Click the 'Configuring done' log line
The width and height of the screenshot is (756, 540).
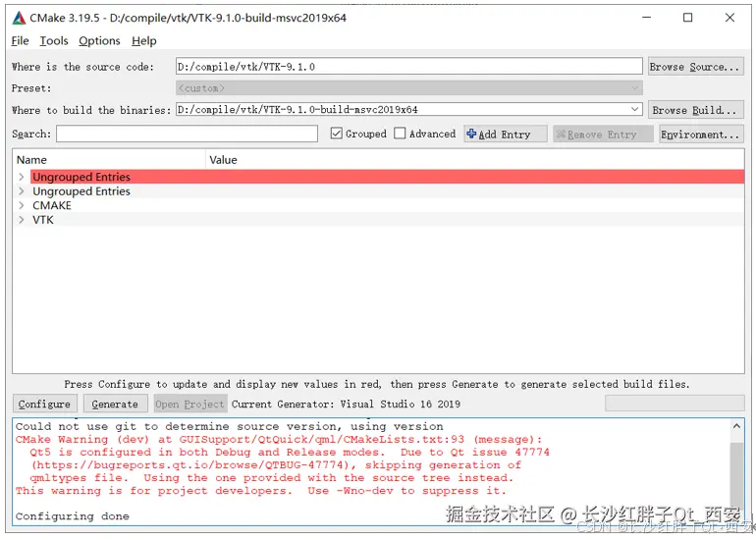73,515
